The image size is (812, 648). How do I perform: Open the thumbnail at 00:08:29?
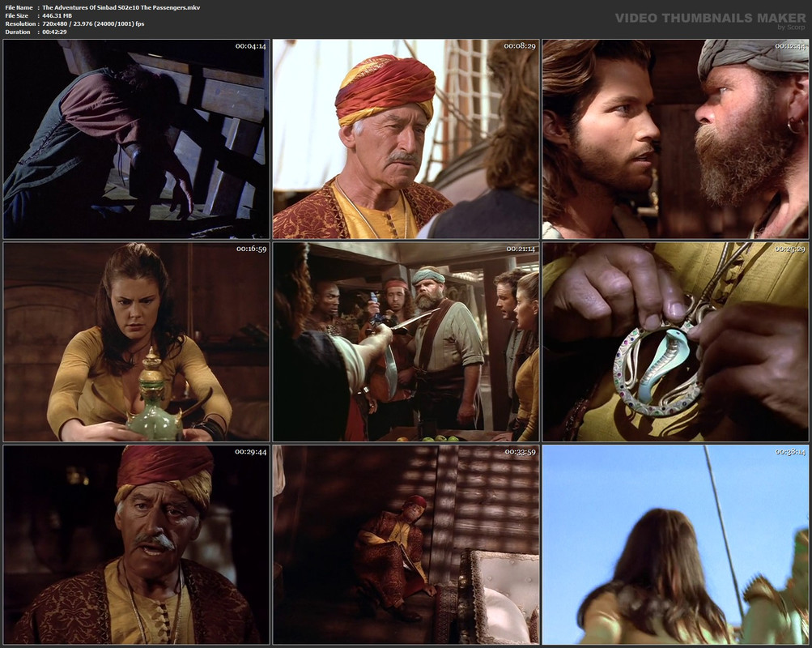(406, 139)
